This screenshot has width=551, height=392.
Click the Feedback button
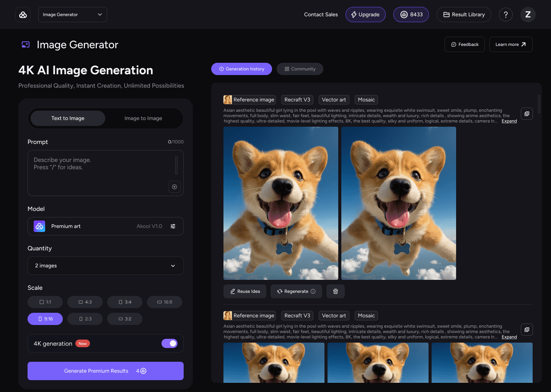465,44
